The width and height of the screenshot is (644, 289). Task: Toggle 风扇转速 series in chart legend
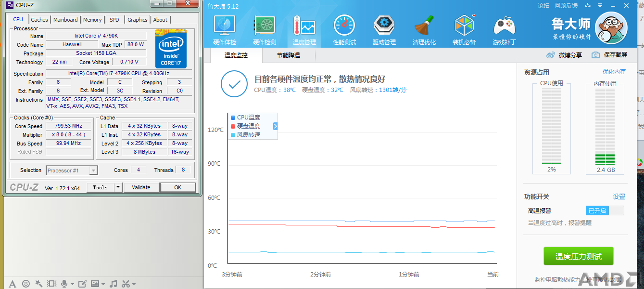pos(245,134)
